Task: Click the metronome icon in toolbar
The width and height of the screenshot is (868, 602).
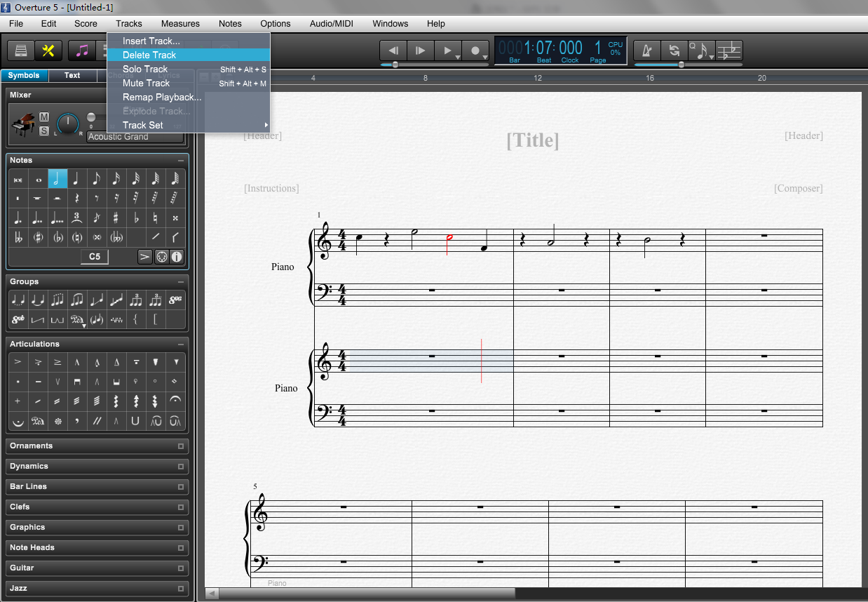Action: 647,51
